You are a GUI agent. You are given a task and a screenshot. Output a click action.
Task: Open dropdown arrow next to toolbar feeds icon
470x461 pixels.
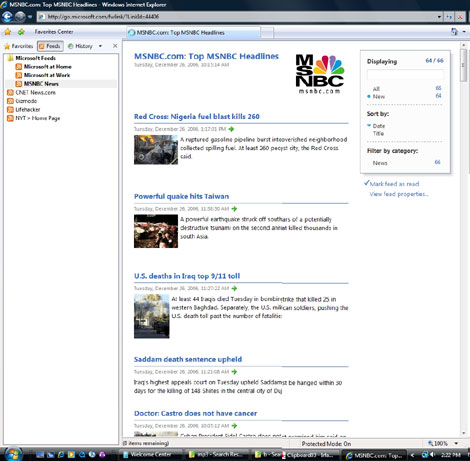click(464, 32)
